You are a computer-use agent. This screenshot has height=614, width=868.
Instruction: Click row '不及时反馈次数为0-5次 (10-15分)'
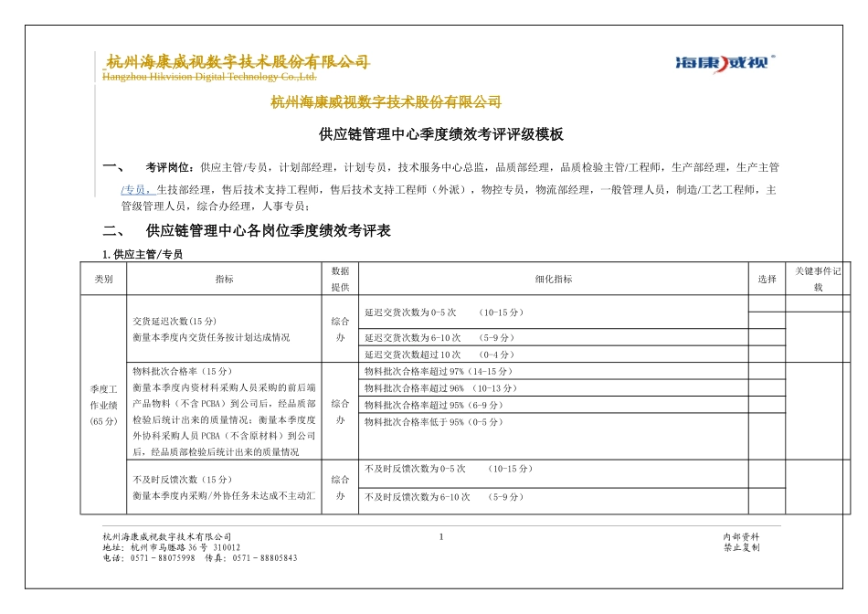pyautogui.click(x=554, y=474)
